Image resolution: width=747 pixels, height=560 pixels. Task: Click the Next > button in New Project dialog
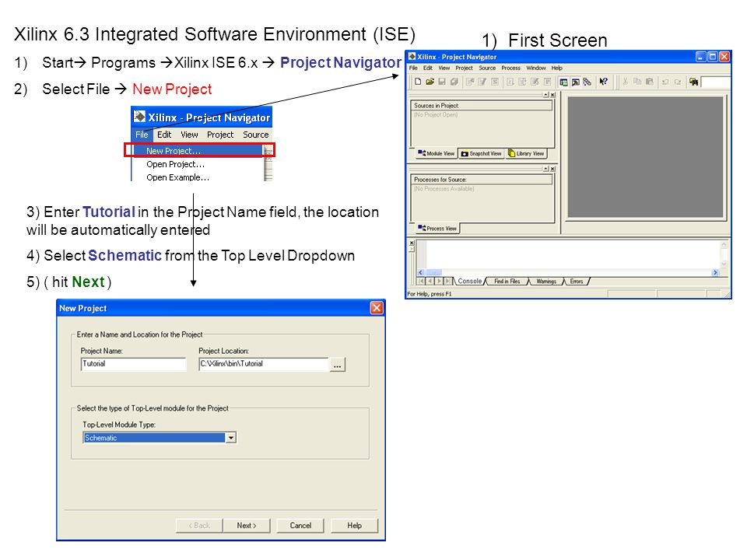[x=247, y=526]
